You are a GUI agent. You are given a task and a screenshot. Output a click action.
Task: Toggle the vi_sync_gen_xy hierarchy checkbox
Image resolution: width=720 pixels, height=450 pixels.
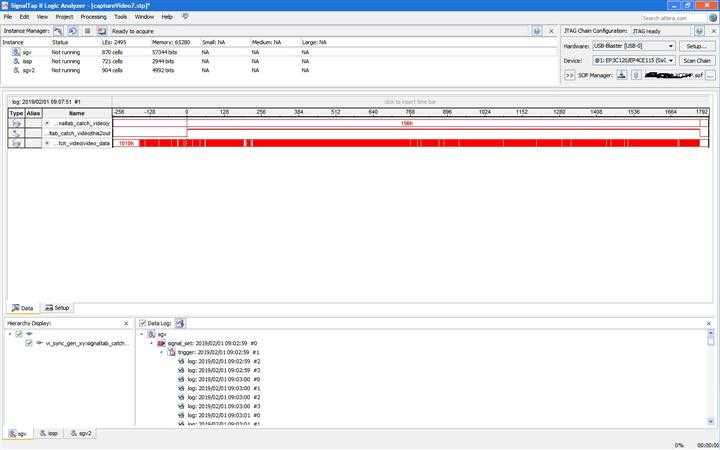click(29, 343)
